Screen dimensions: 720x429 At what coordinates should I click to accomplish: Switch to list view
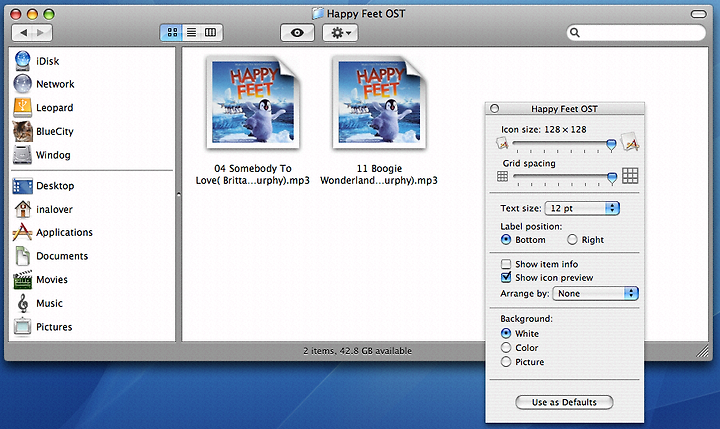[x=191, y=32]
